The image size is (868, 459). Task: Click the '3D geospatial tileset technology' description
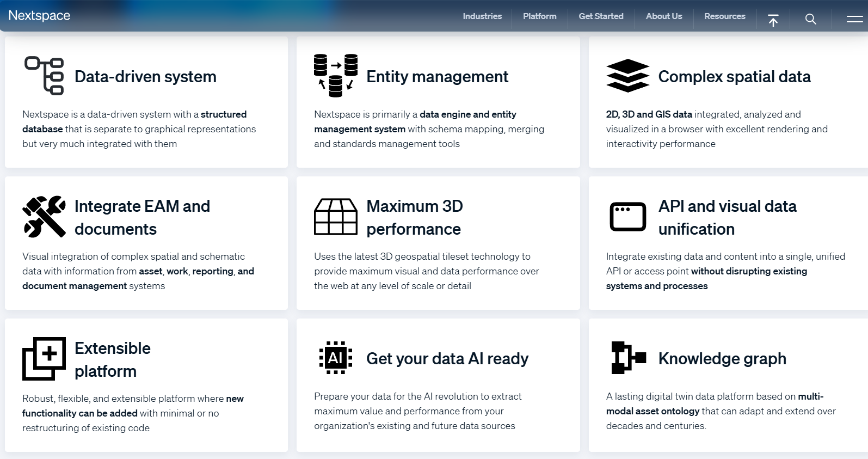point(427,271)
